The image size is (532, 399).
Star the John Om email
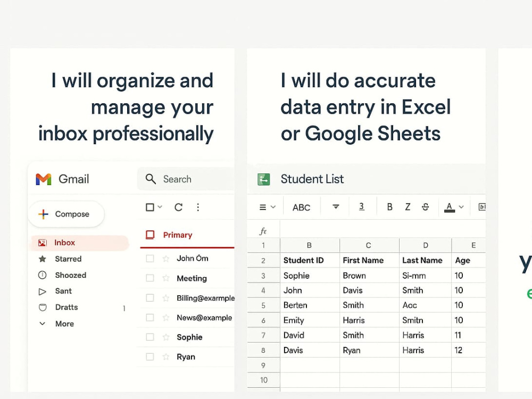(x=166, y=259)
